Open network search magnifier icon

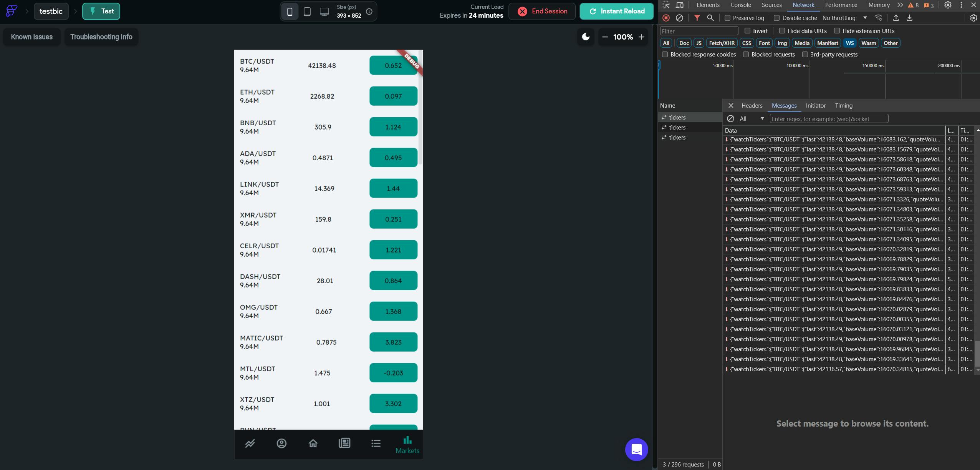(x=710, y=18)
